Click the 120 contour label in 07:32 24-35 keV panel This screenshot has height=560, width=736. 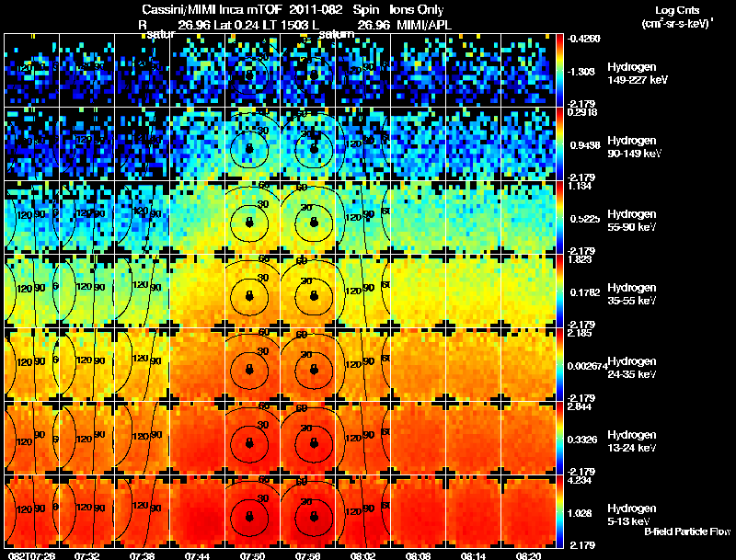[84, 360]
